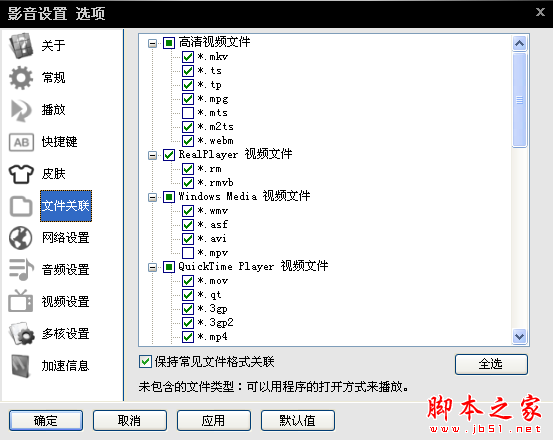
Task: Click the 应用 button
Action: point(214,420)
